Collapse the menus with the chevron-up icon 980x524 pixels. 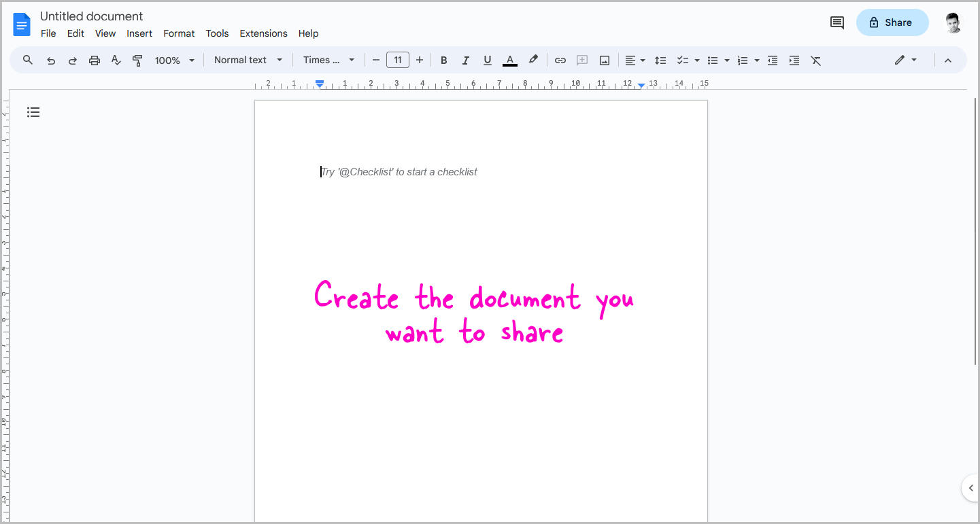948,60
